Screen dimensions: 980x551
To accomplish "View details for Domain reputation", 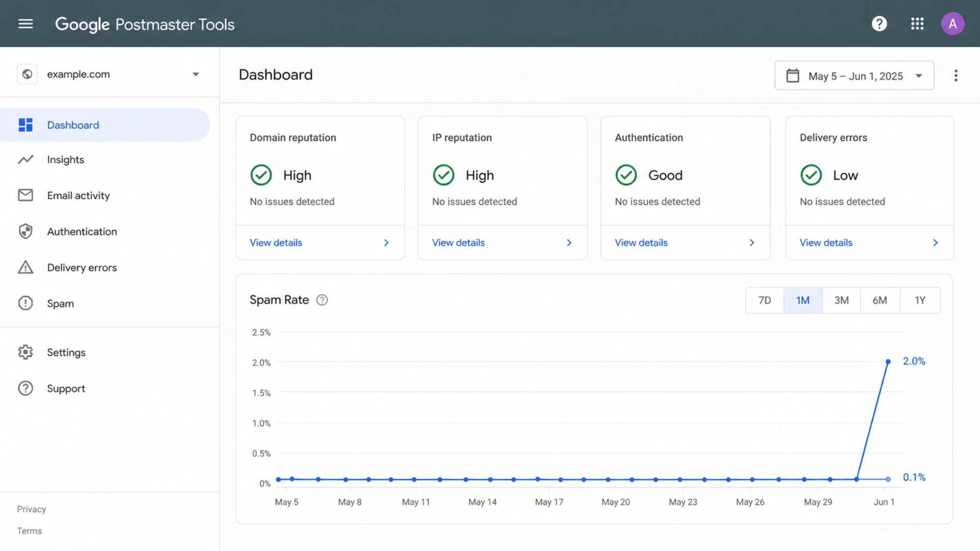I will tap(276, 243).
